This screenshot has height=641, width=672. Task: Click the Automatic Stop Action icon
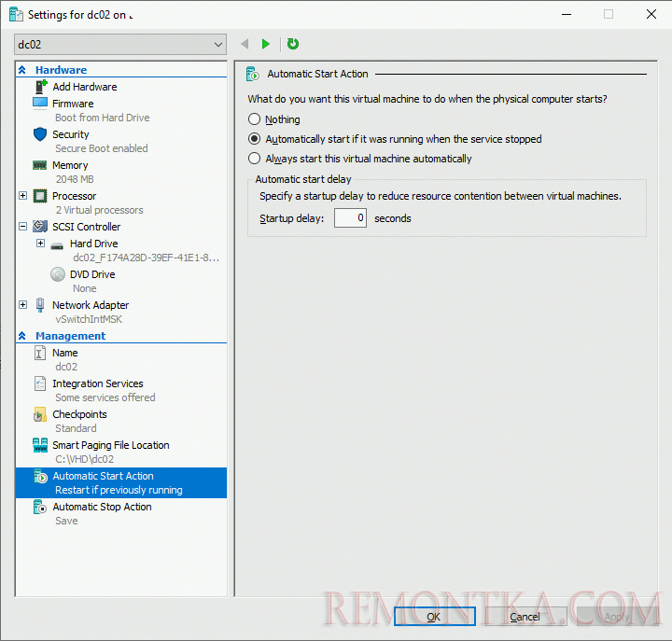tap(40, 507)
